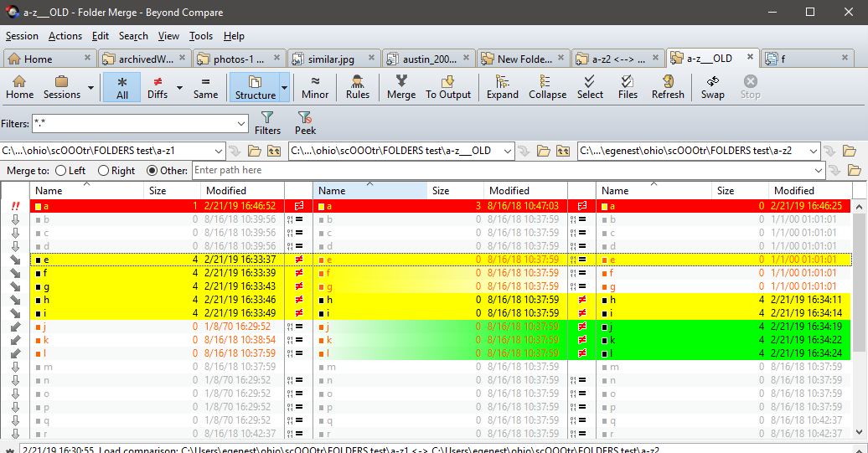Toggle Peek filter icon
868x453 pixels.
(305, 123)
